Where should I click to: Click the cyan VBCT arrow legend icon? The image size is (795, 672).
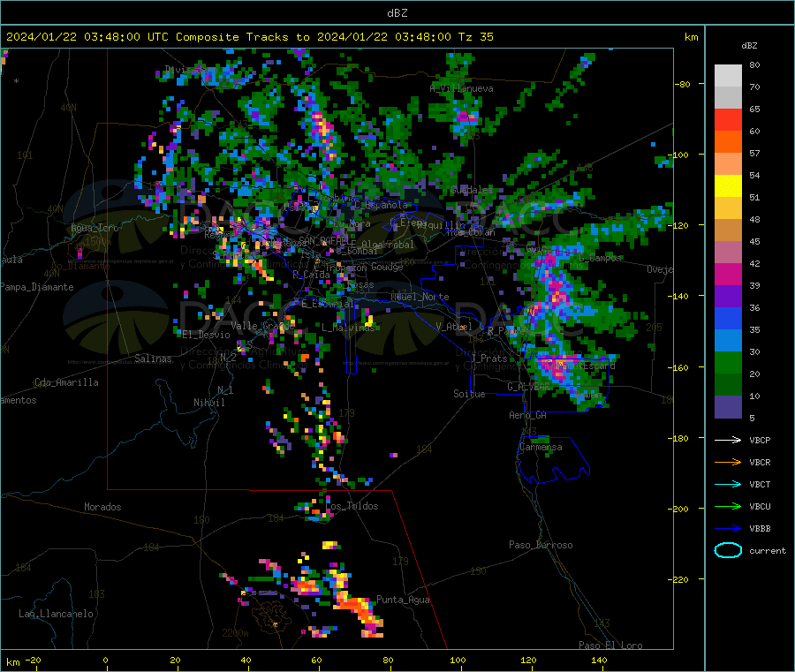pyautogui.click(x=728, y=485)
